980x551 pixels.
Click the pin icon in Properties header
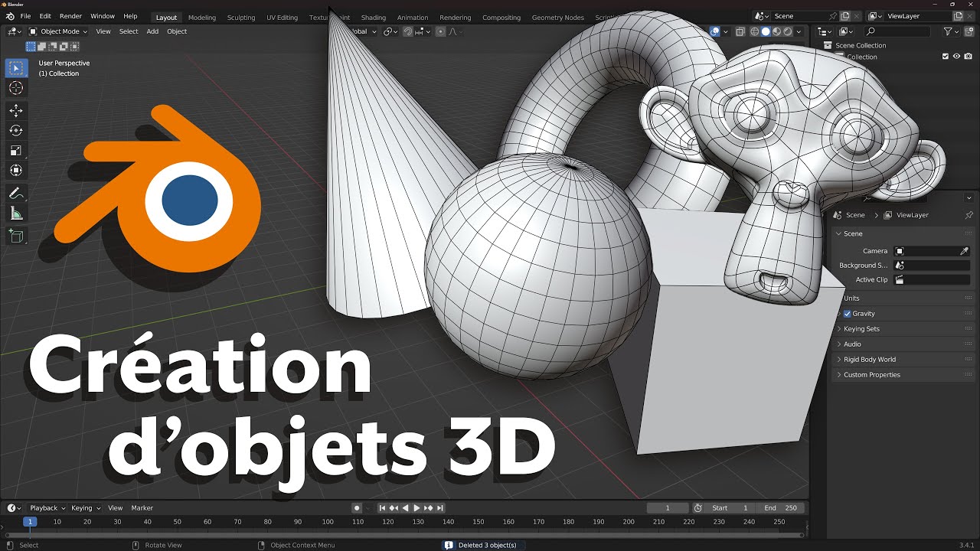(969, 215)
